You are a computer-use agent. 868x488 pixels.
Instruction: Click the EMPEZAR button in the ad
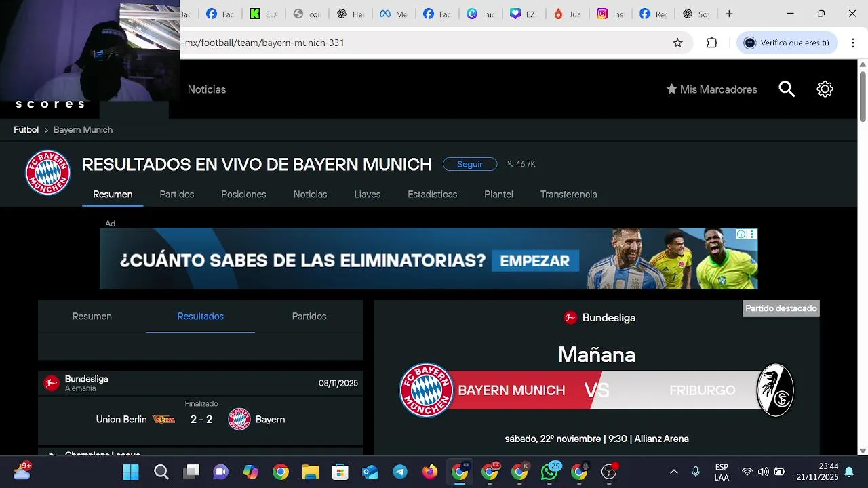pos(535,261)
